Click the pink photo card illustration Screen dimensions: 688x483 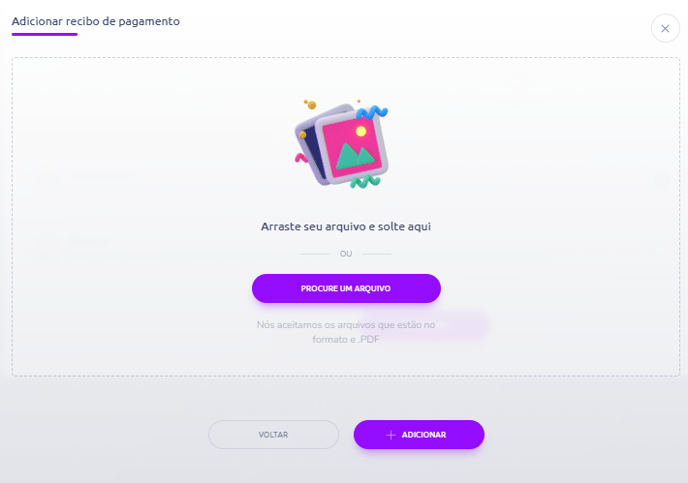click(353, 146)
